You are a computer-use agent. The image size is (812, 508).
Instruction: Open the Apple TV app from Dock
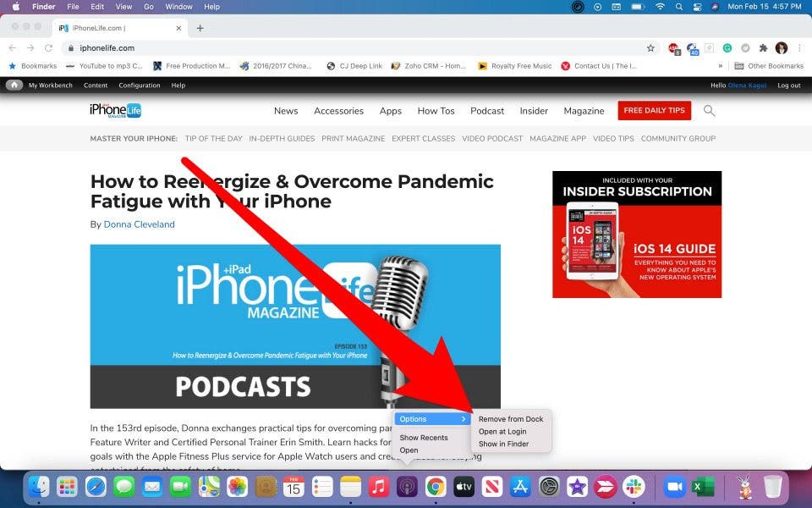pos(464,487)
